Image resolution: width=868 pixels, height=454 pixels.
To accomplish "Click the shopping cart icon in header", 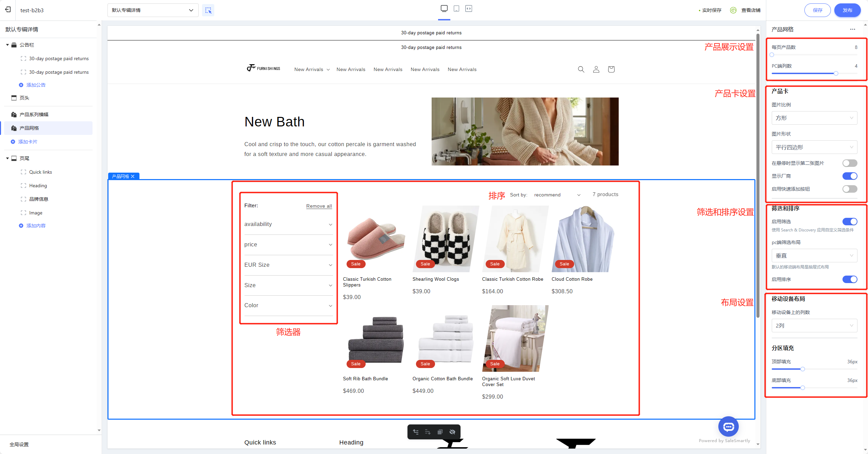I will click(x=611, y=69).
